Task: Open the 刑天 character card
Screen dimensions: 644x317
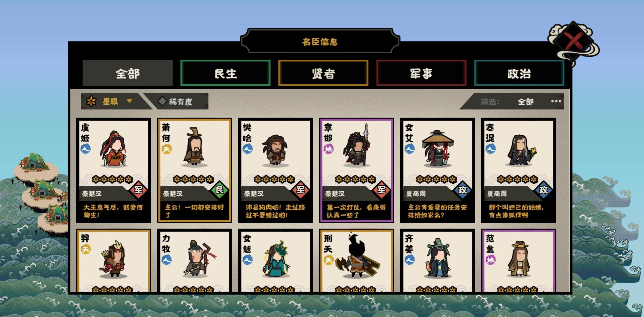Action: tap(357, 261)
